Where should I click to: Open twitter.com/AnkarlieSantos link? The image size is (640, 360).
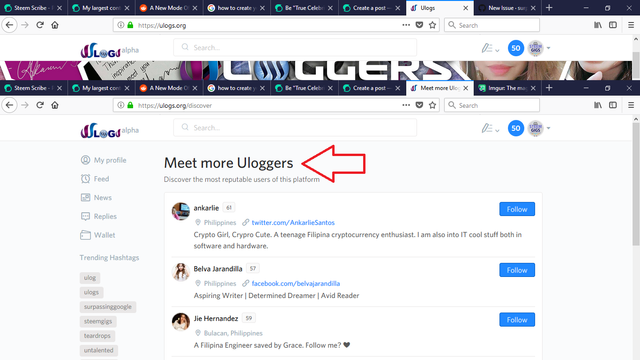point(293,222)
